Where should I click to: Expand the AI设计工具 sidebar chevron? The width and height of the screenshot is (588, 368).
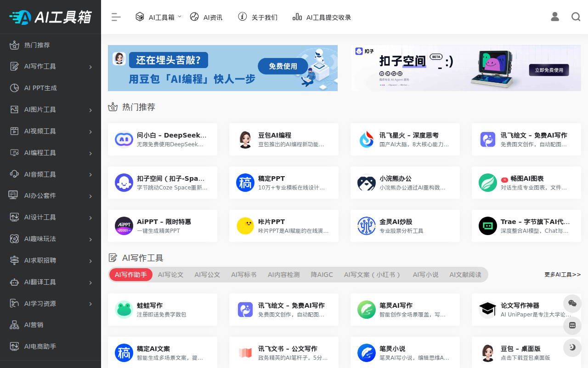pyautogui.click(x=90, y=218)
